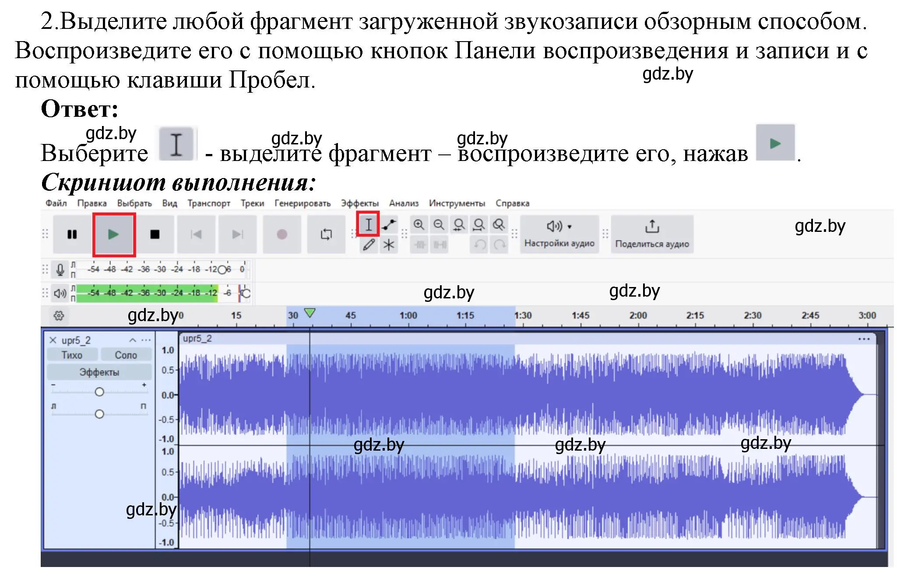Open the Выбрать menu
The width and height of the screenshot is (897, 588).
click(x=134, y=203)
